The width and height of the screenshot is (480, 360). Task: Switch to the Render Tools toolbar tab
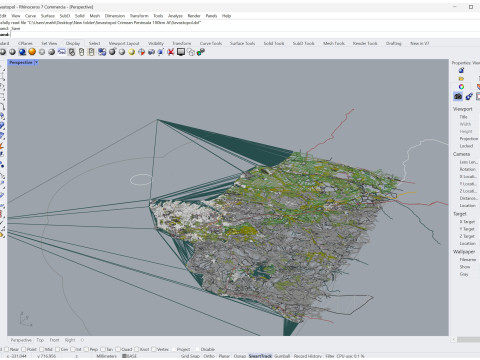coord(365,43)
